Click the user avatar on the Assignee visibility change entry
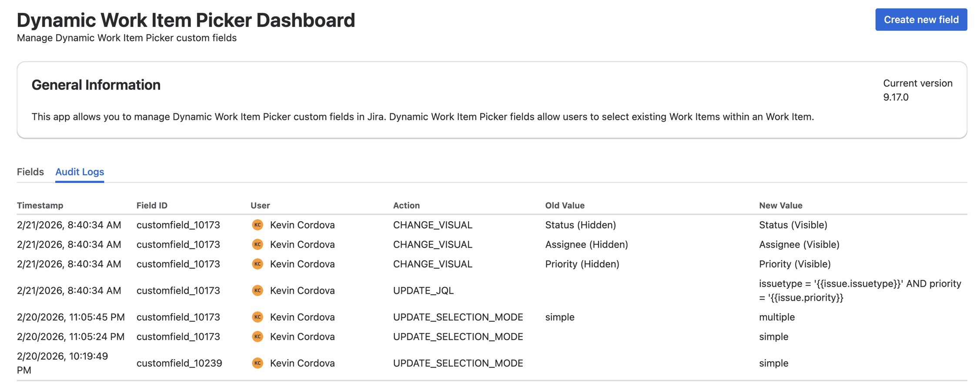The width and height of the screenshot is (980, 391). (258, 244)
